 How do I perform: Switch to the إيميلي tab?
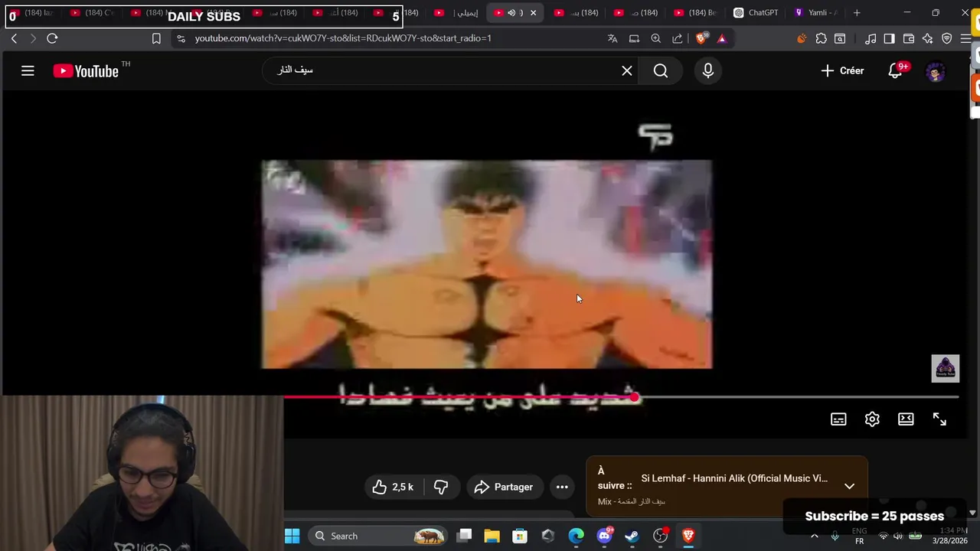[458, 13]
